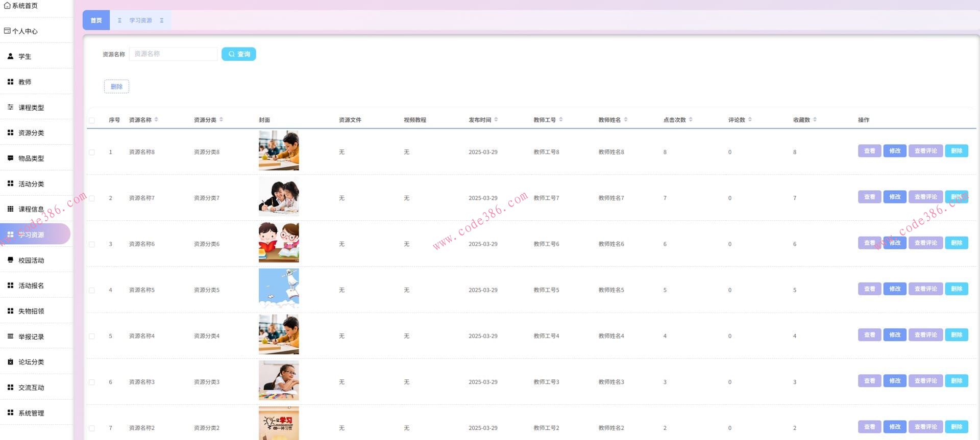980x440 pixels.
Task: Open the cover thumbnail of 资源名称3
Action: [279, 380]
